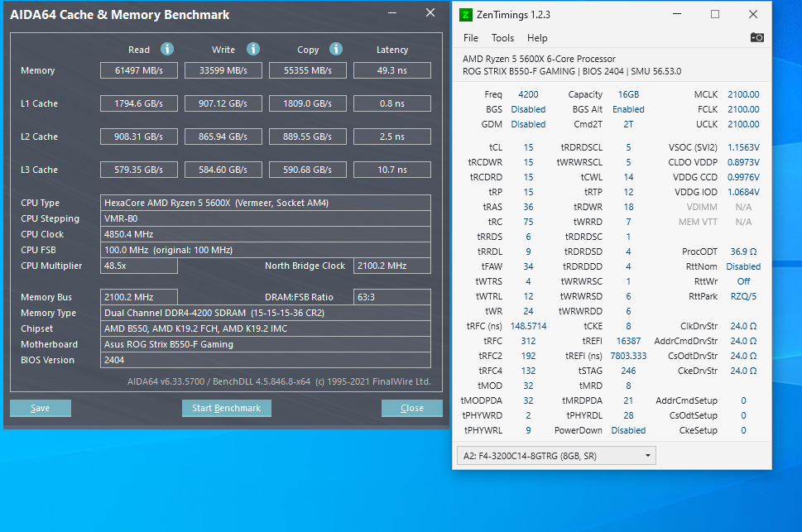802x532 pixels.
Task: Click the Memory Type field with DDR4-4200 info
Action: pos(264,313)
